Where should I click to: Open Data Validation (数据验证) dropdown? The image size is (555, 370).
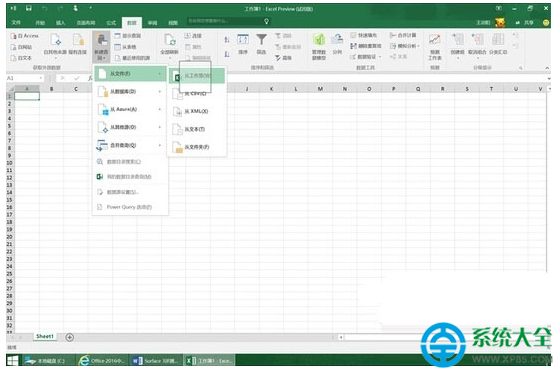point(366,57)
